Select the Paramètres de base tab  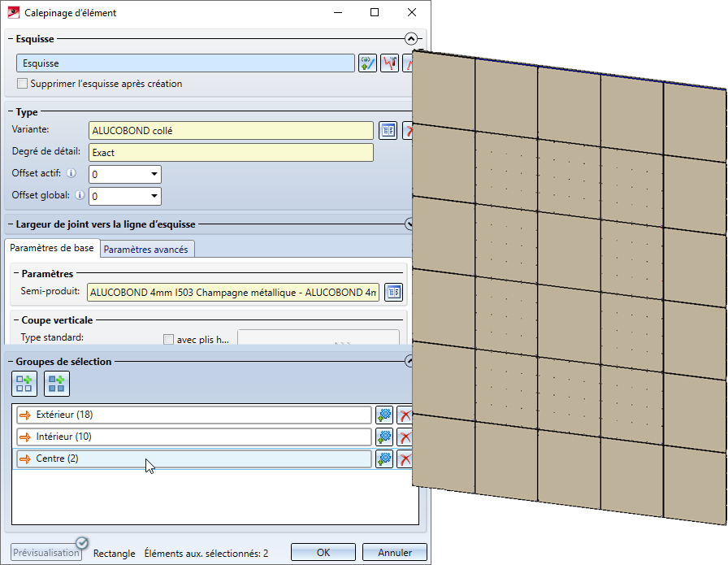[52, 248]
